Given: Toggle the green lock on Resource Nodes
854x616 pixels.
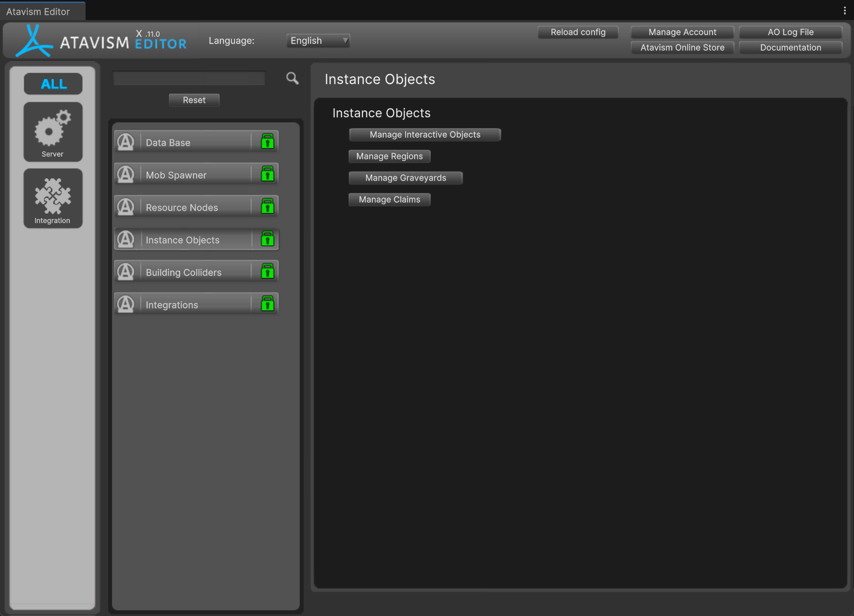Looking at the screenshot, I should point(267,207).
